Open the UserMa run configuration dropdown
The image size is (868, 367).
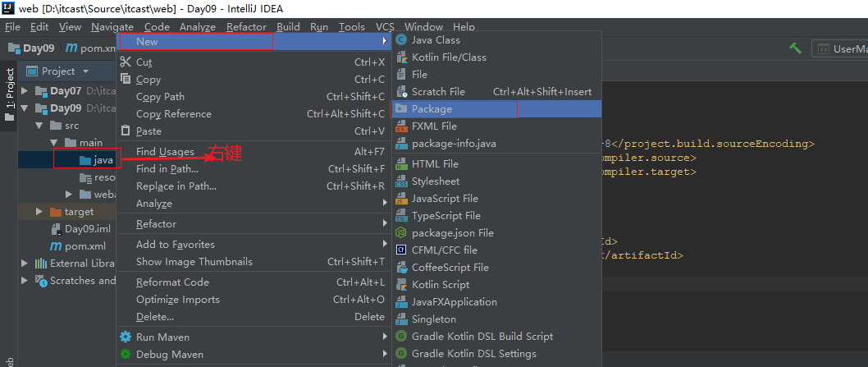coord(840,48)
